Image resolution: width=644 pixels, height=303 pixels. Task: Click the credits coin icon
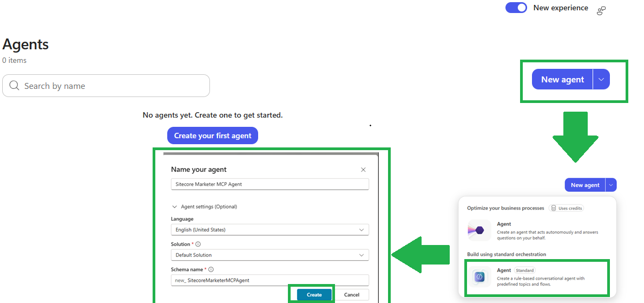[x=554, y=208]
